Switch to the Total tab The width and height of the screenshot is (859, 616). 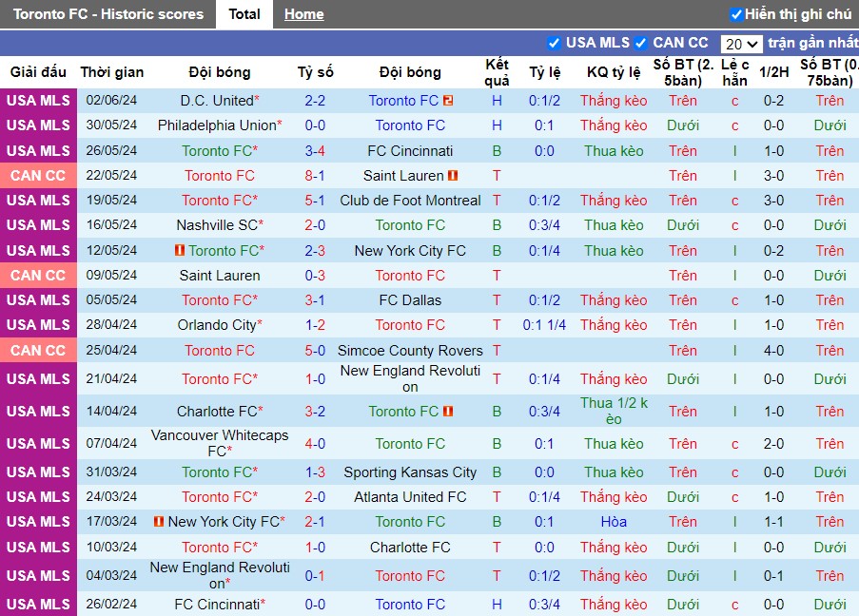[x=244, y=14]
